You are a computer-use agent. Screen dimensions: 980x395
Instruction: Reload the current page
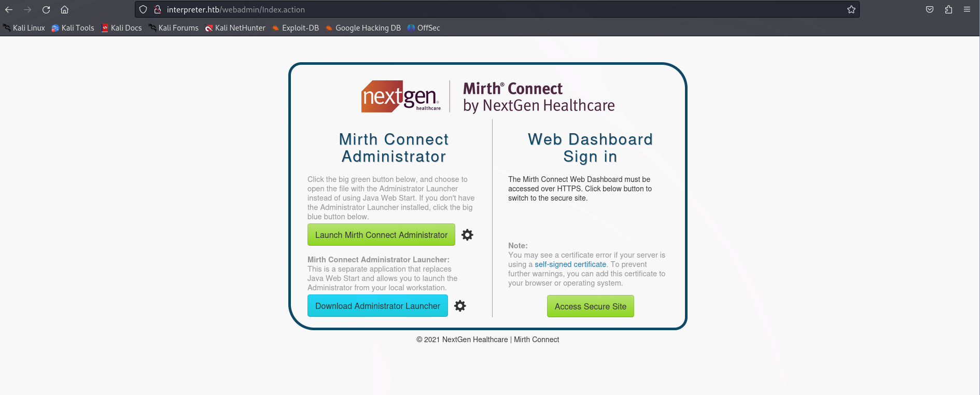tap(46, 9)
